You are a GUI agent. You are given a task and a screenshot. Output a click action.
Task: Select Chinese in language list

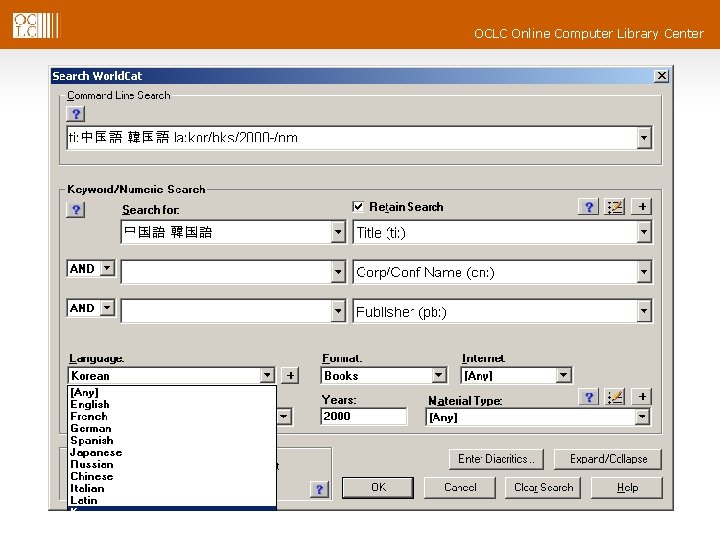pos(172,476)
